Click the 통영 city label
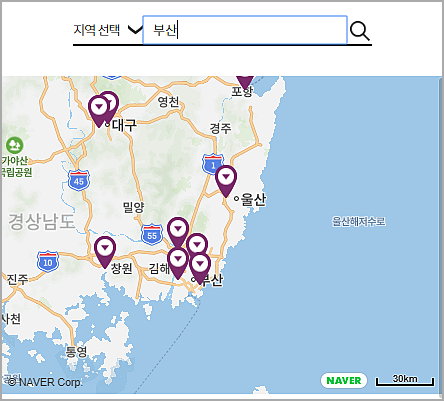The image size is (444, 401). click(76, 352)
